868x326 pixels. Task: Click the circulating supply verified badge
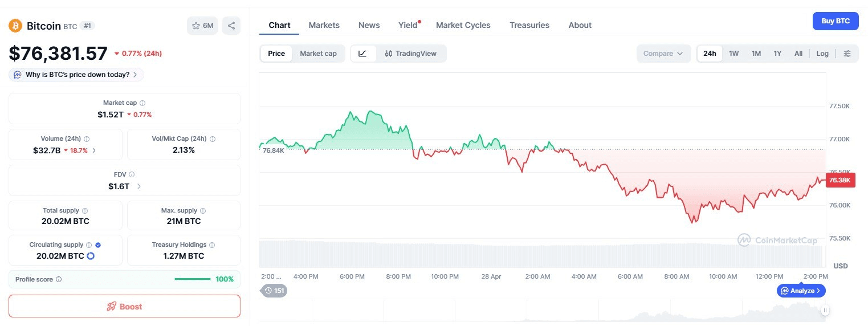tap(98, 244)
